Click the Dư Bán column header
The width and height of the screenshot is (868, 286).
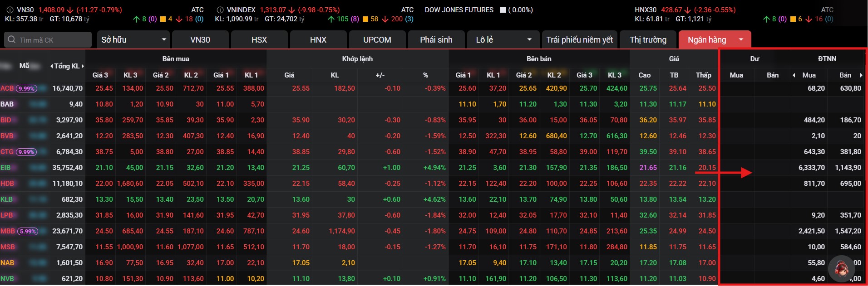pyautogui.click(x=773, y=75)
